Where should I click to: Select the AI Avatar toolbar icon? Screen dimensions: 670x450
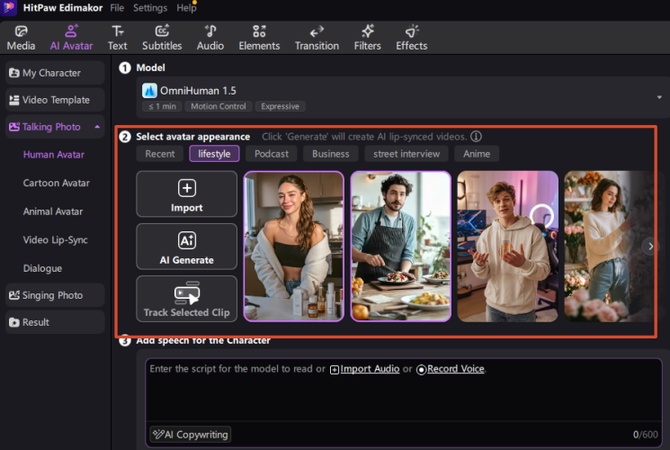tap(71, 32)
